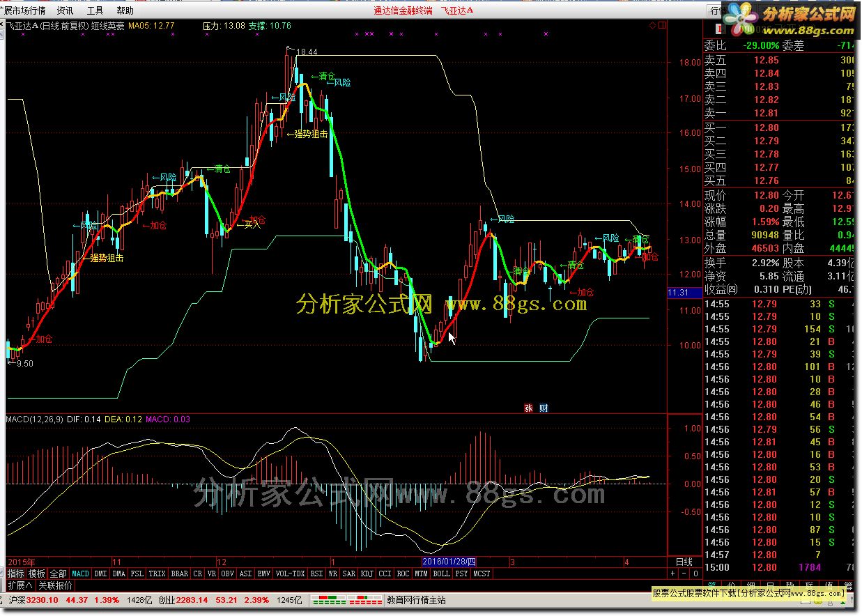The height and width of the screenshot is (616, 862).
Task: Click the plus zoom button beside indicator tabs
Action: point(672,573)
